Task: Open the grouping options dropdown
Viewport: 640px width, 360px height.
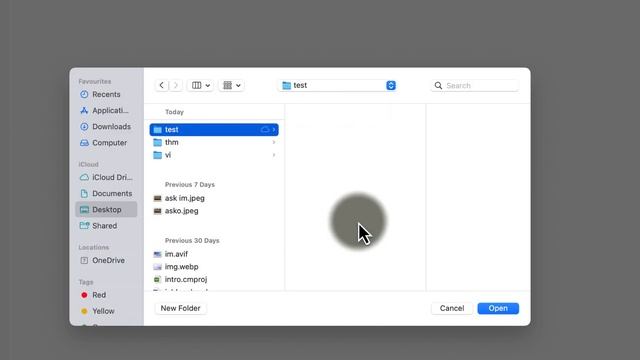Action: 231,85
